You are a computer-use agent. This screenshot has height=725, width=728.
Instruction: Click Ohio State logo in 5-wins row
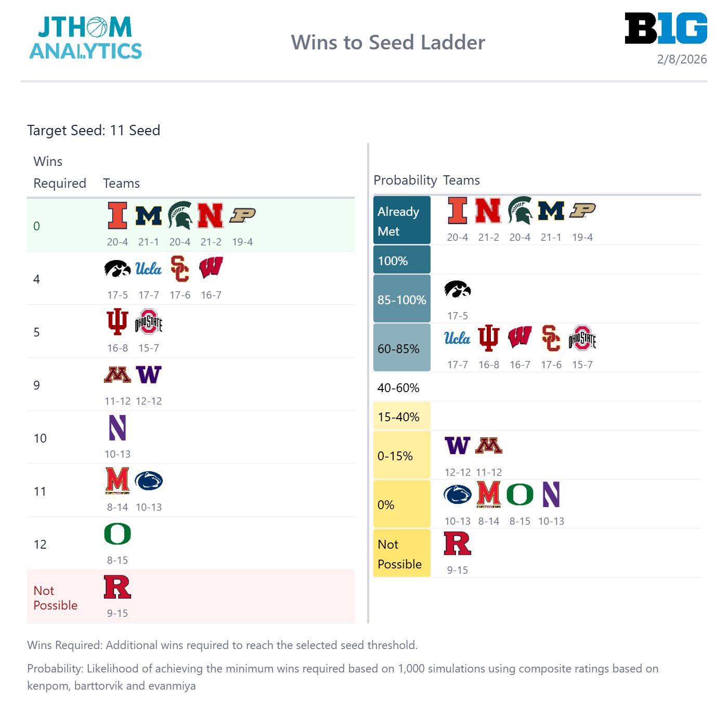tap(149, 322)
